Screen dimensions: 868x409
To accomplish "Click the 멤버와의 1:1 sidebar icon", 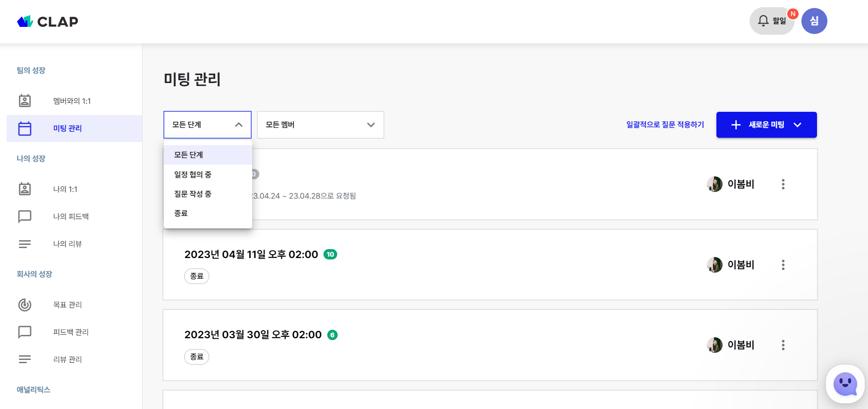I will point(25,100).
